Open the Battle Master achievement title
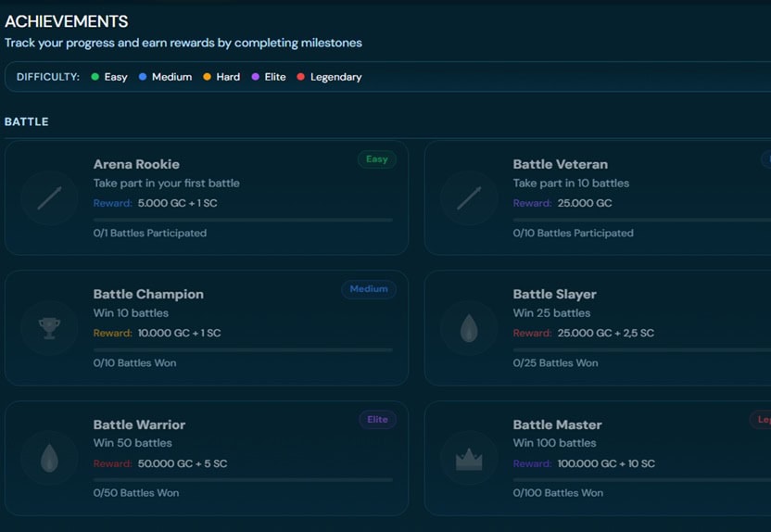Viewport: 771px width, 532px height. coord(557,424)
